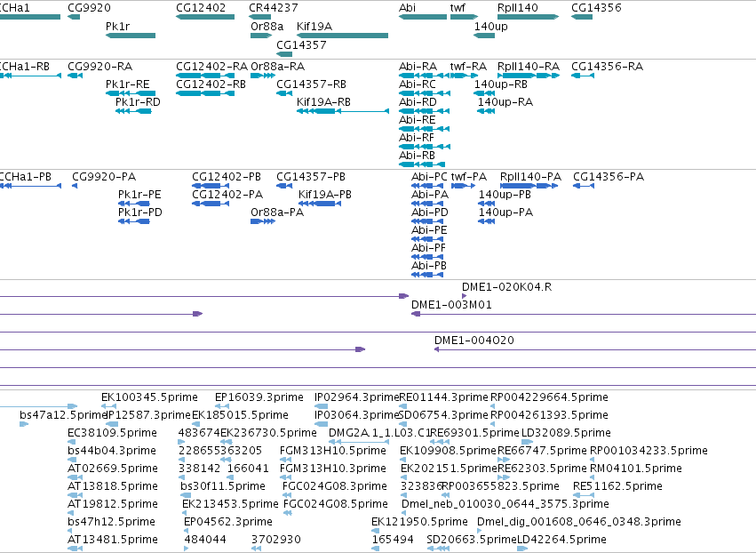756x553 pixels.
Task: Select the Abi gene label
Action: [408, 8]
